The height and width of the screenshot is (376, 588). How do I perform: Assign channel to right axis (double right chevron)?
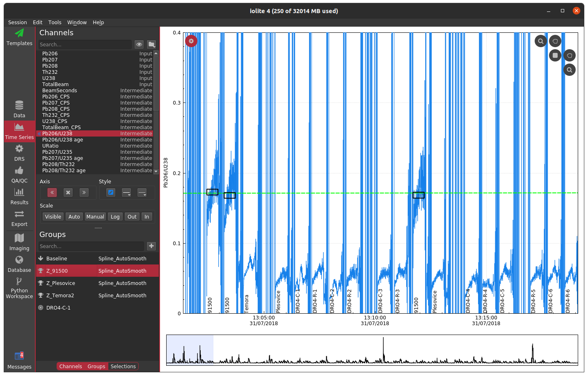84,192
